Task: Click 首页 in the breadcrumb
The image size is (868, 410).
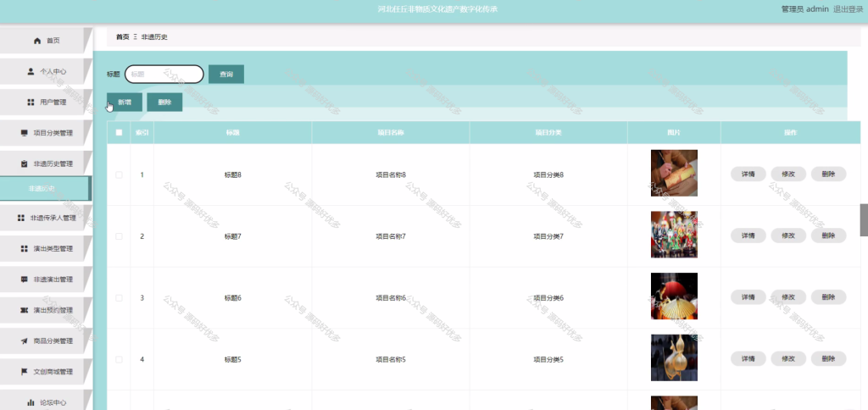Action: click(122, 37)
